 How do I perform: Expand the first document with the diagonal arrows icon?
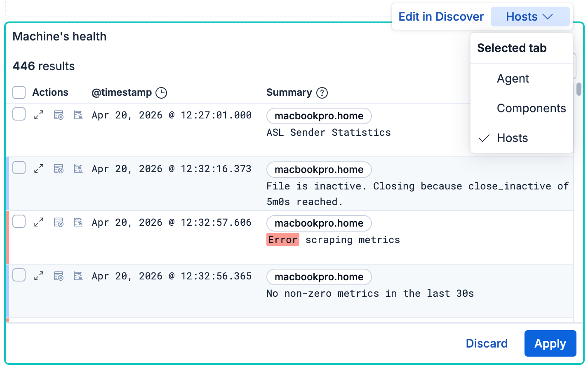point(38,114)
